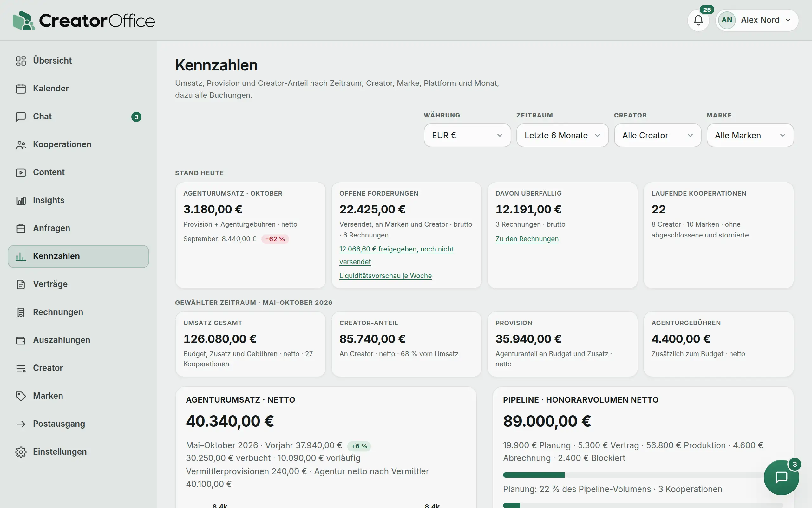
Task: Click the AN avatar circle
Action: (727, 20)
